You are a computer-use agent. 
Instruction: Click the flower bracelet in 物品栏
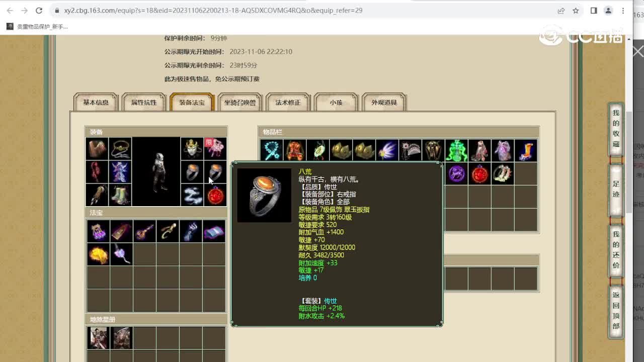(x=503, y=173)
